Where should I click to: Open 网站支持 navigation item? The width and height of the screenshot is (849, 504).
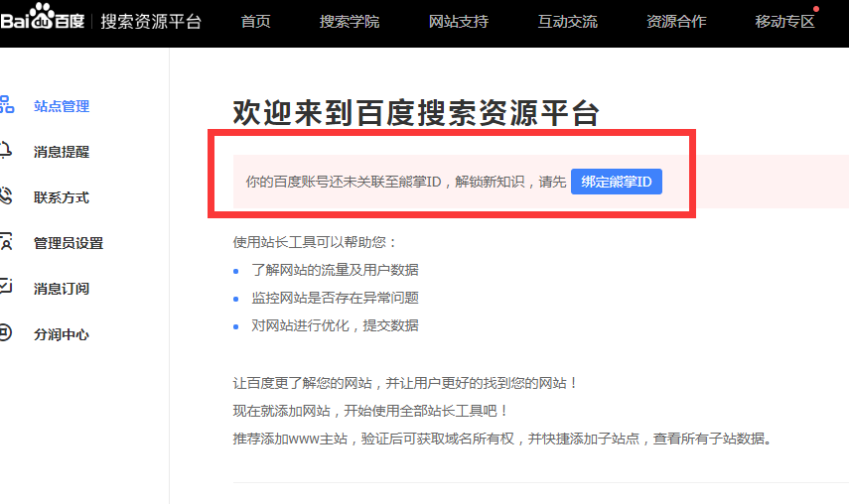[x=459, y=22]
